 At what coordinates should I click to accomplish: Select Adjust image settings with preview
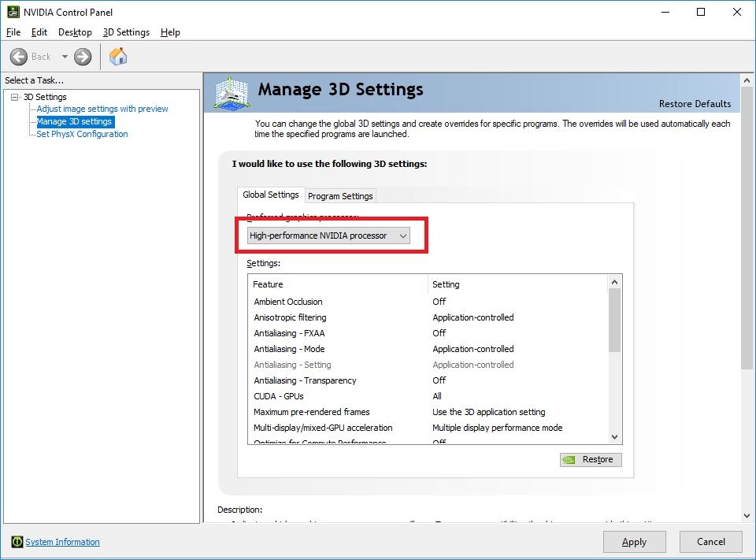click(x=102, y=109)
